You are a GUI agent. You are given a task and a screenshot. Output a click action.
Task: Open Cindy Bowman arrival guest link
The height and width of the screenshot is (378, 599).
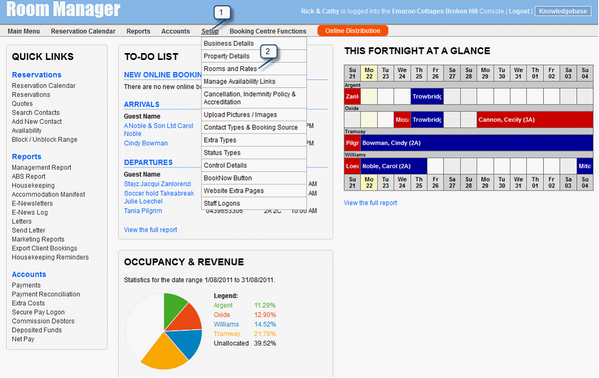point(146,143)
